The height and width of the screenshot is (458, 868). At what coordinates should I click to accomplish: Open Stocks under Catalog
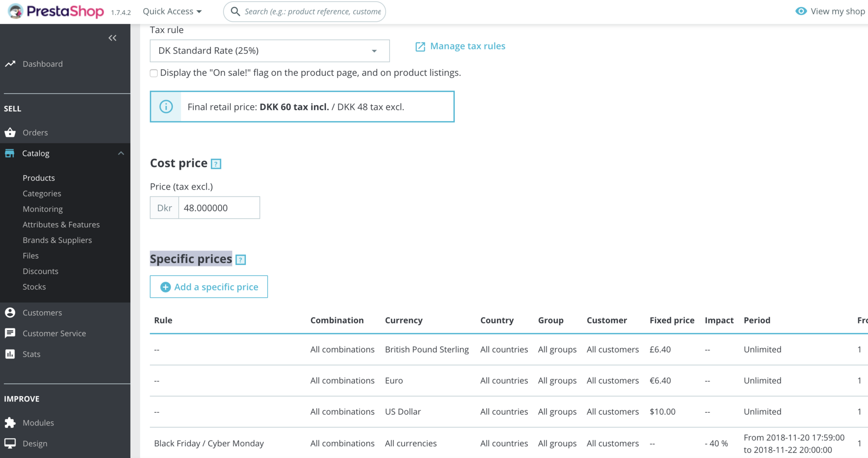click(x=34, y=287)
